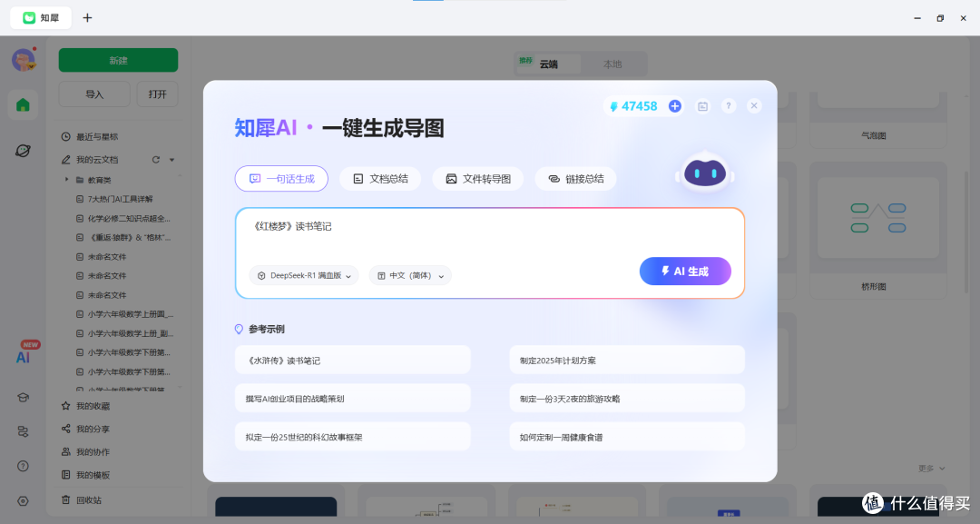The height and width of the screenshot is (524, 980).
Task: Open the DeepSeek-R1 满血版 model dropdown
Action: (x=304, y=276)
